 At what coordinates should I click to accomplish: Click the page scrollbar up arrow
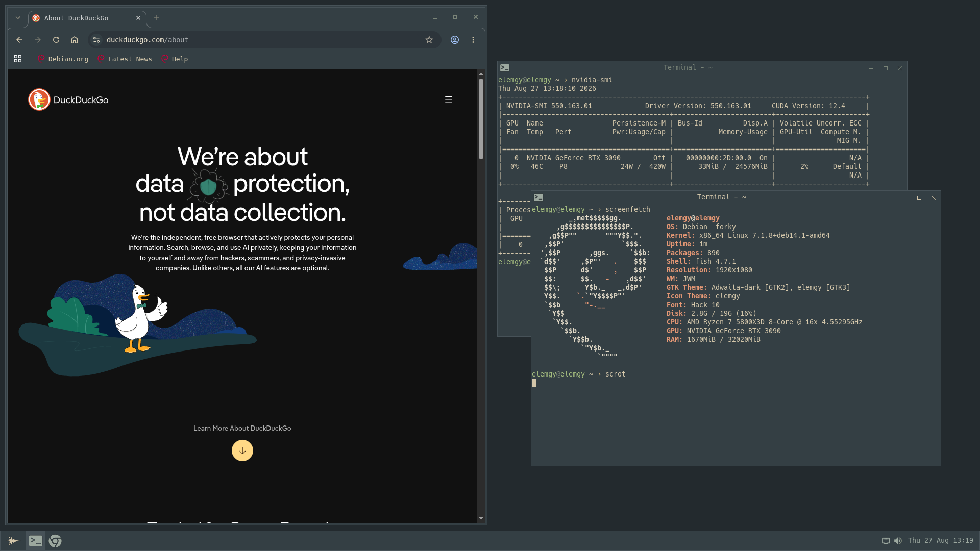pos(481,74)
